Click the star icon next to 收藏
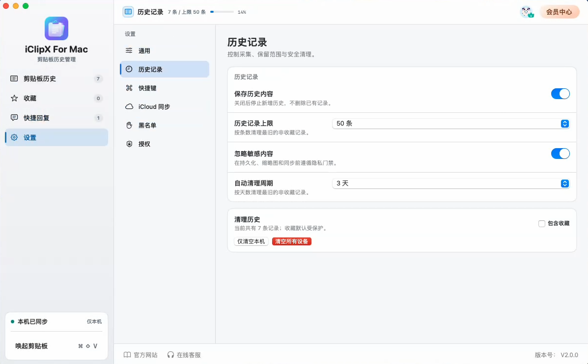 [x=14, y=98]
